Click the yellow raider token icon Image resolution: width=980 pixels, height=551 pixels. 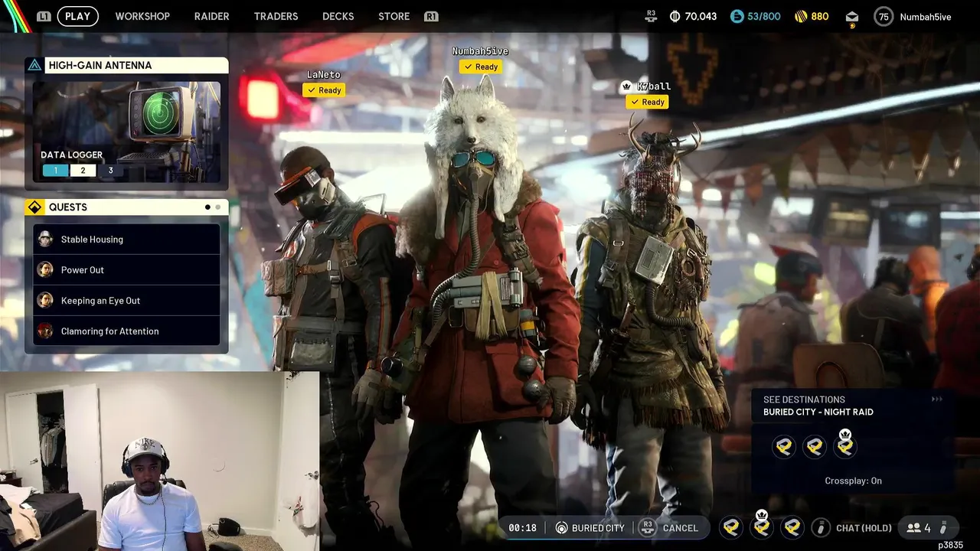click(x=801, y=16)
